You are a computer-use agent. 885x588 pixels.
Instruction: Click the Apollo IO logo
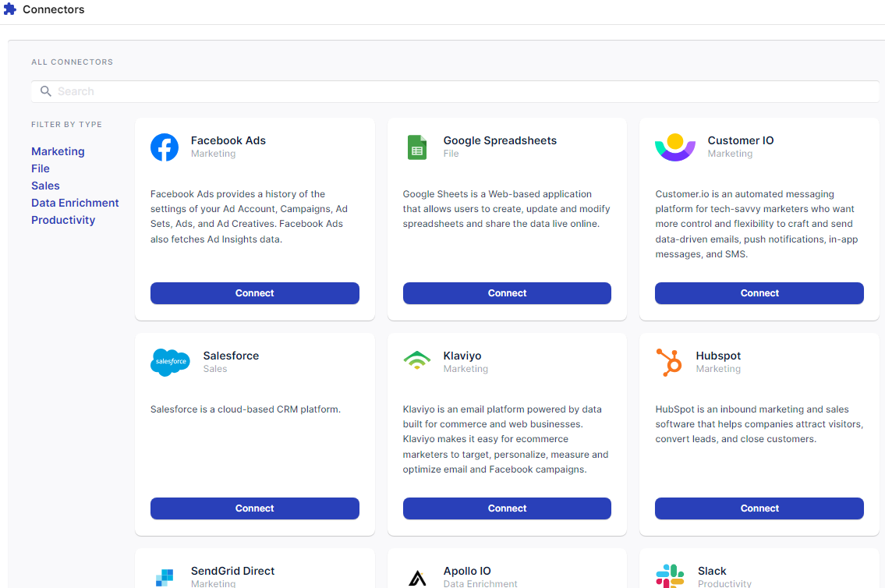417,578
